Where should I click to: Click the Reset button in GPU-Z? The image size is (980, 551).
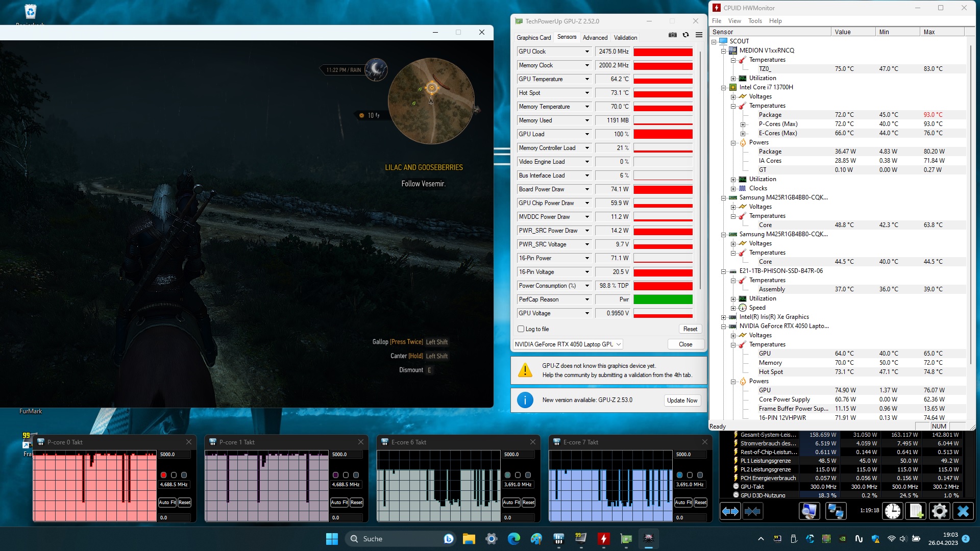[x=690, y=329]
